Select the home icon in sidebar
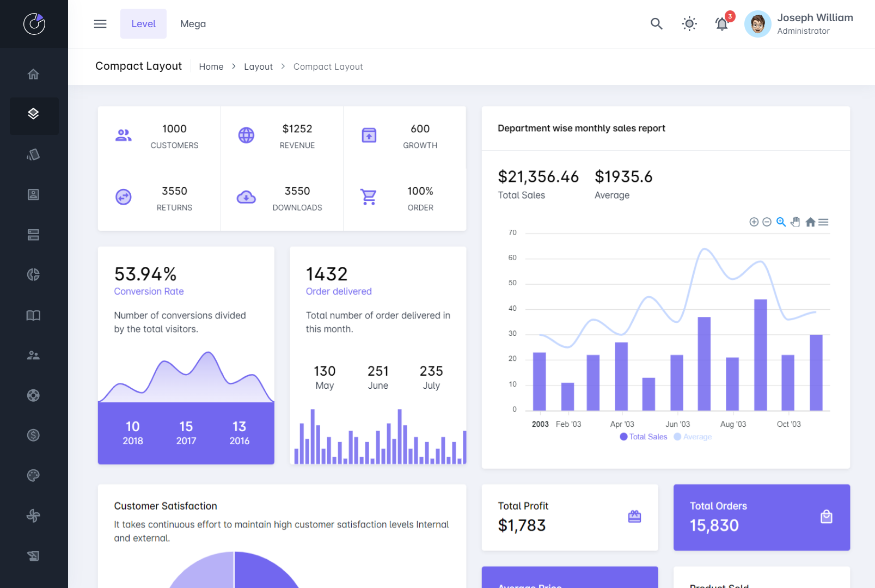The height and width of the screenshot is (588, 875). 33,74
